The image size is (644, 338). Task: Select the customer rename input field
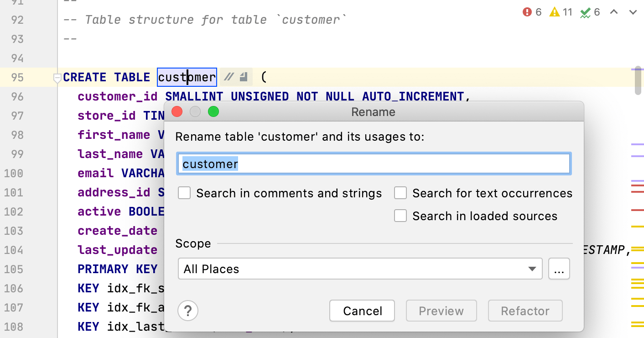[374, 164]
